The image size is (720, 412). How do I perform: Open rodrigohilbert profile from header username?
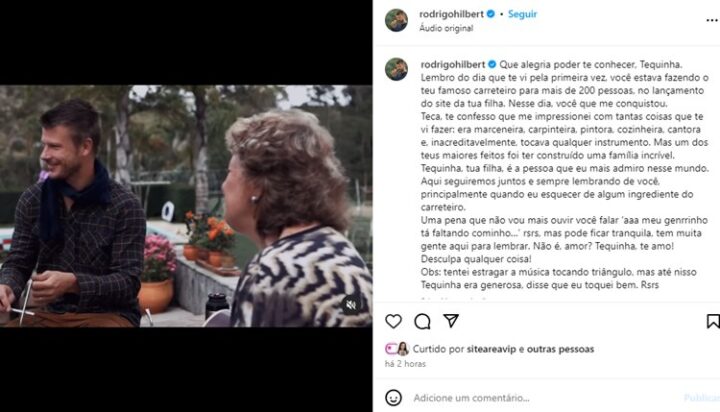pyautogui.click(x=451, y=14)
